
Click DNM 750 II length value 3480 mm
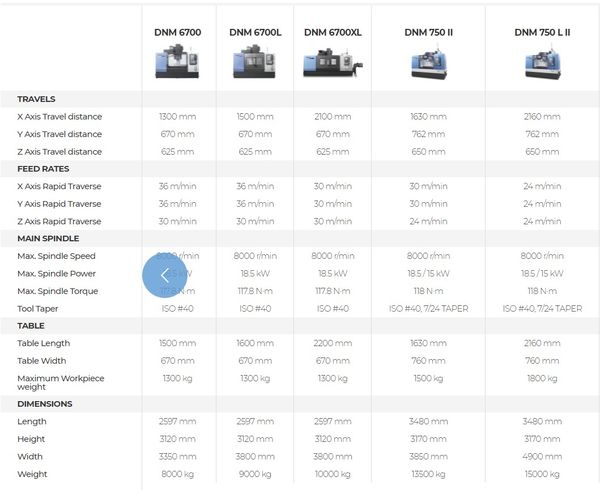pyautogui.click(x=429, y=421)
